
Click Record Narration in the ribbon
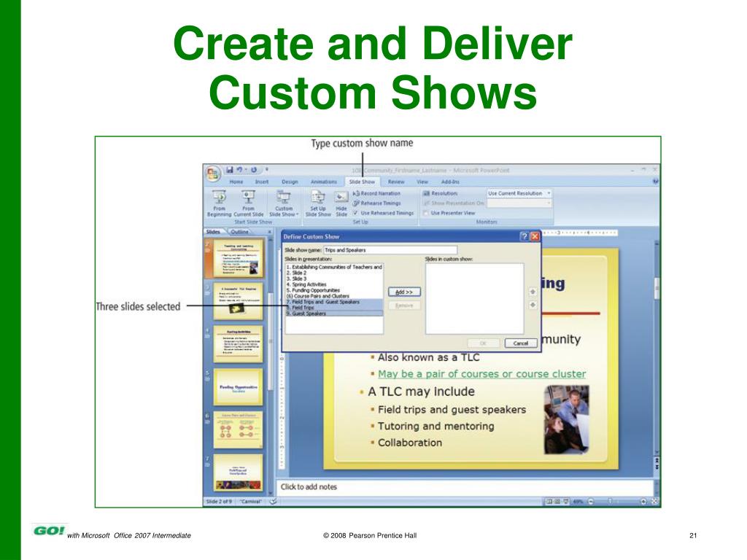coord(376,193)
